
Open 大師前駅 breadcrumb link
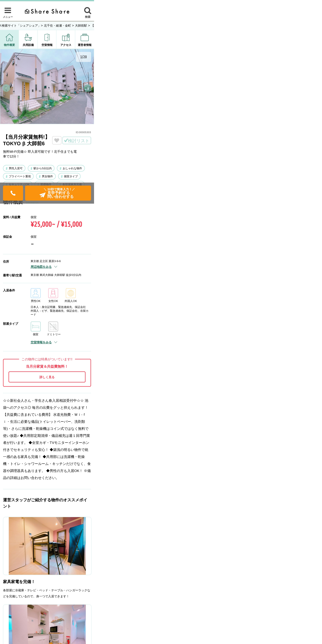coord(81,25)
